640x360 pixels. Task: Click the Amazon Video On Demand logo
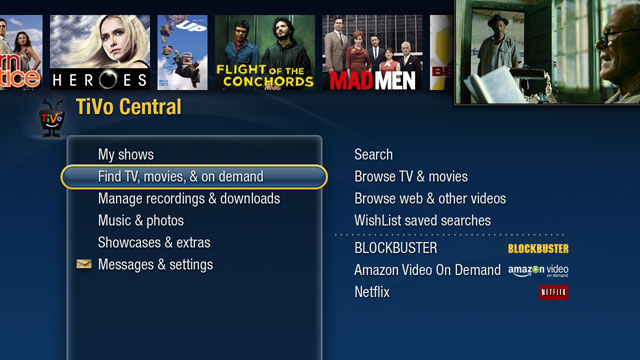538,271
